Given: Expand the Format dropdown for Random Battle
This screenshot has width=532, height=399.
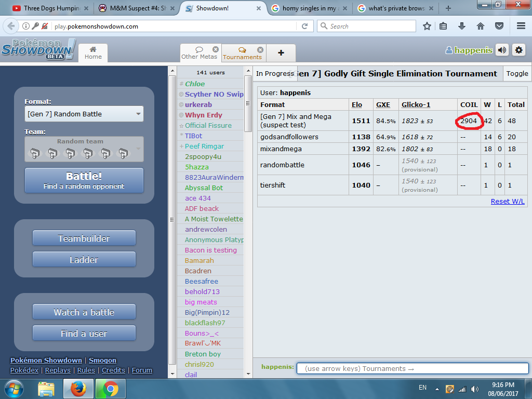Looking at the screenshot, I should coord(84,114).
